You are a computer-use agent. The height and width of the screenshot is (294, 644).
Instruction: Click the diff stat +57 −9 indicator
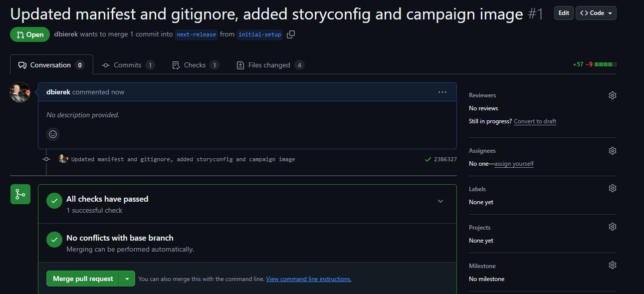point(595,64)
